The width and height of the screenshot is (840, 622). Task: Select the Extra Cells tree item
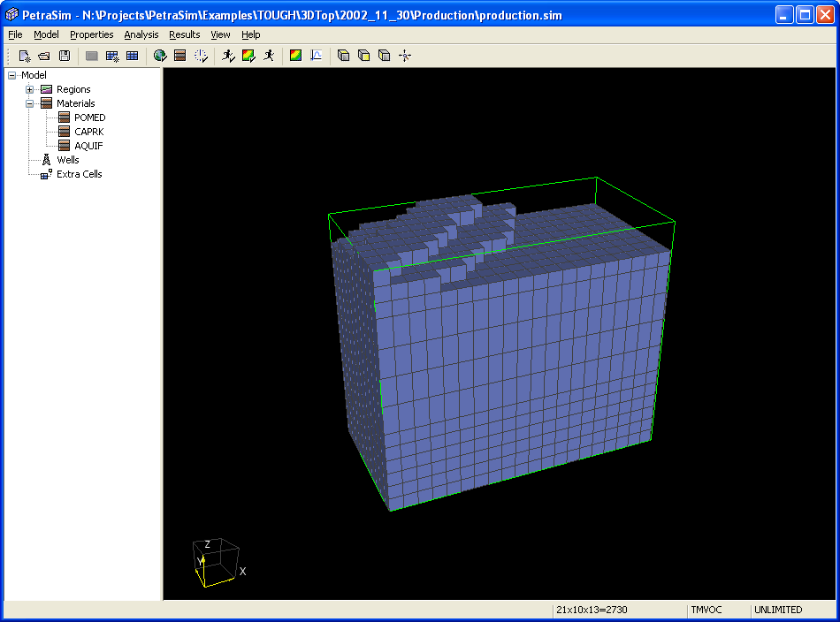79,174
